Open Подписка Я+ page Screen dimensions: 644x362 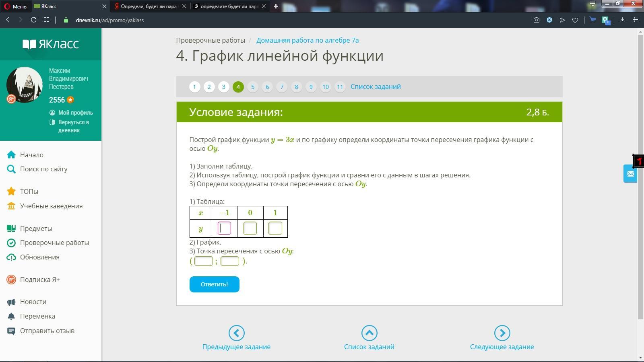click(33, 280)
